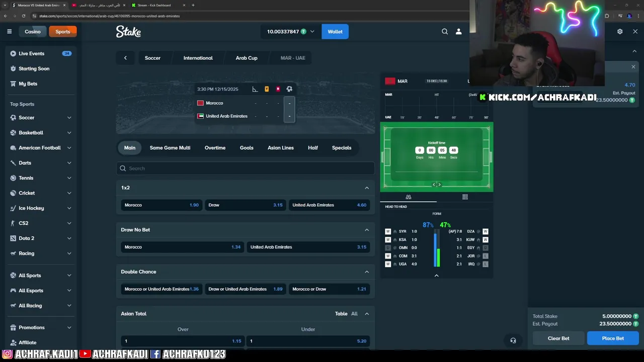Viewport: 644px width, 362px height.
Task: Select the Same Game Multi tab
Action: coord(170,148)
